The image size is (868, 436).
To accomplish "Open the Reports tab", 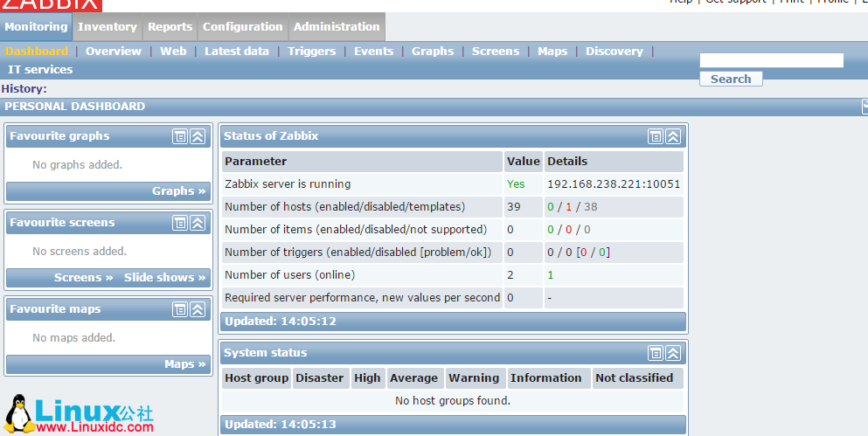I will (x=170, y=26).
